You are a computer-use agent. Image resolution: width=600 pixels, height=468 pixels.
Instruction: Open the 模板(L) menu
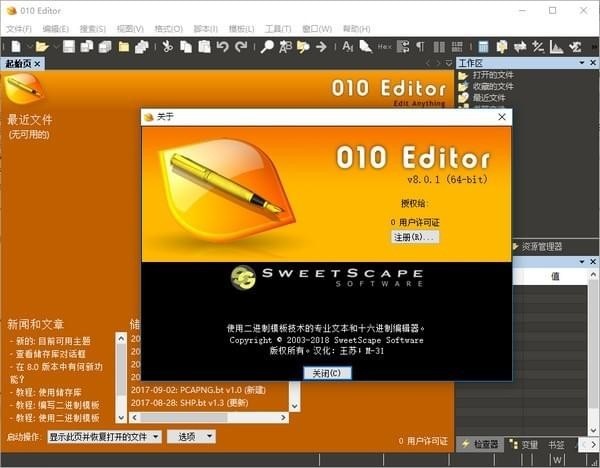(x=241, y=29)
